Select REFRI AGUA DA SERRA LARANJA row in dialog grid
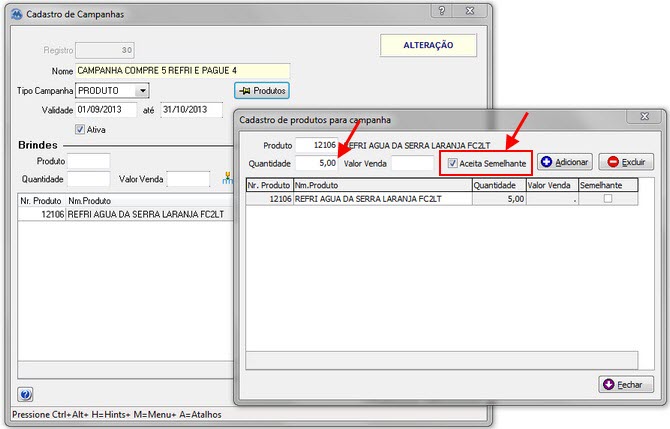This screenshot has width=670, height=429. point(442,199)
